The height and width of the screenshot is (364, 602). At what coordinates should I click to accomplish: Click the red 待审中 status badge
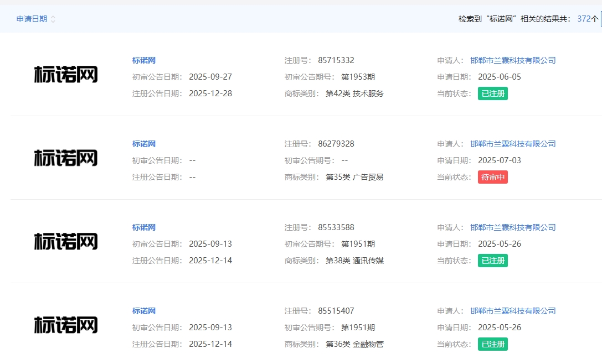(x=492, y=177)
